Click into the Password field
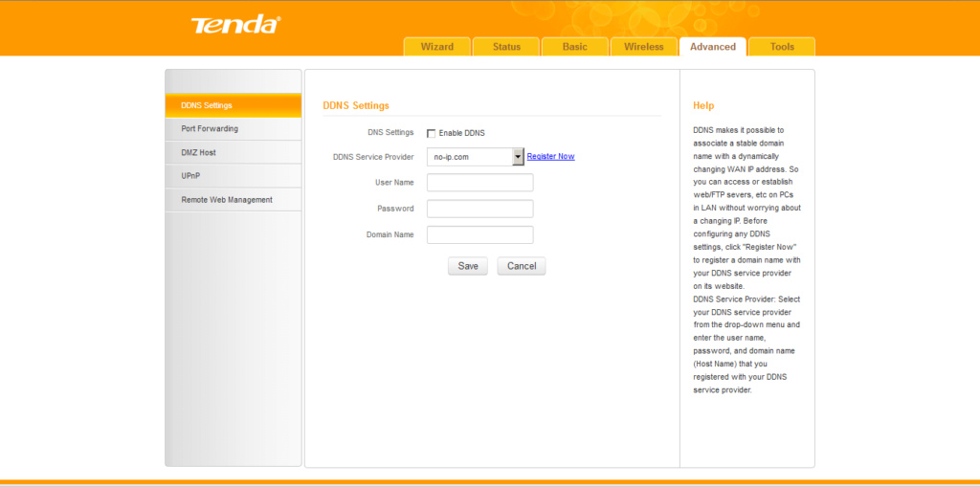 (x=479, y=209)
